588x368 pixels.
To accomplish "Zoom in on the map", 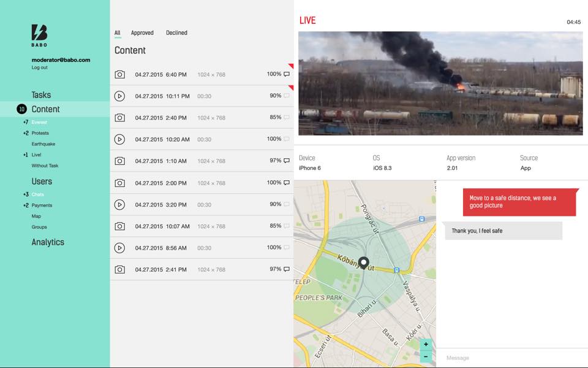I will point(426,345).
